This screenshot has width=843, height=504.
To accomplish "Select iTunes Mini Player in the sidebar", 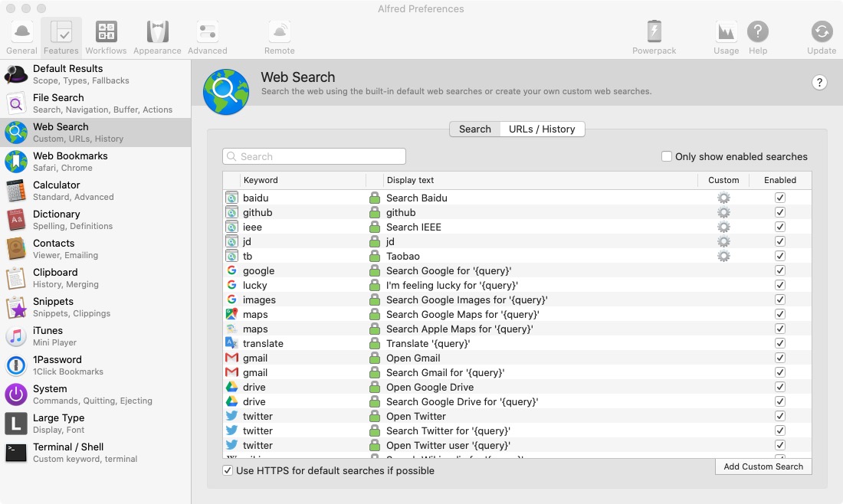I will 96,335.
